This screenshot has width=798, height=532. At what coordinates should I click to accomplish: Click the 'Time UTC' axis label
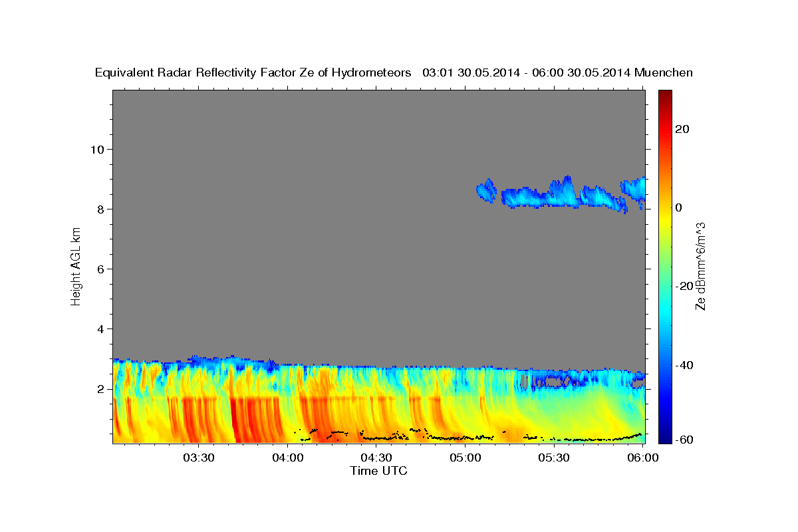coord(378,471)
